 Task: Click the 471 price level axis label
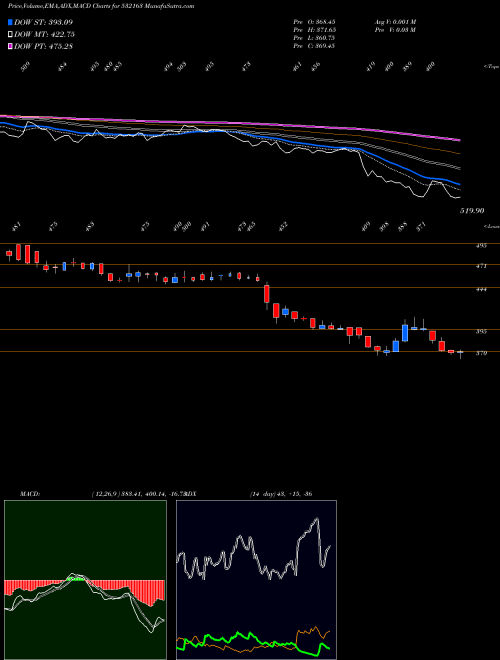click(481, 266)
